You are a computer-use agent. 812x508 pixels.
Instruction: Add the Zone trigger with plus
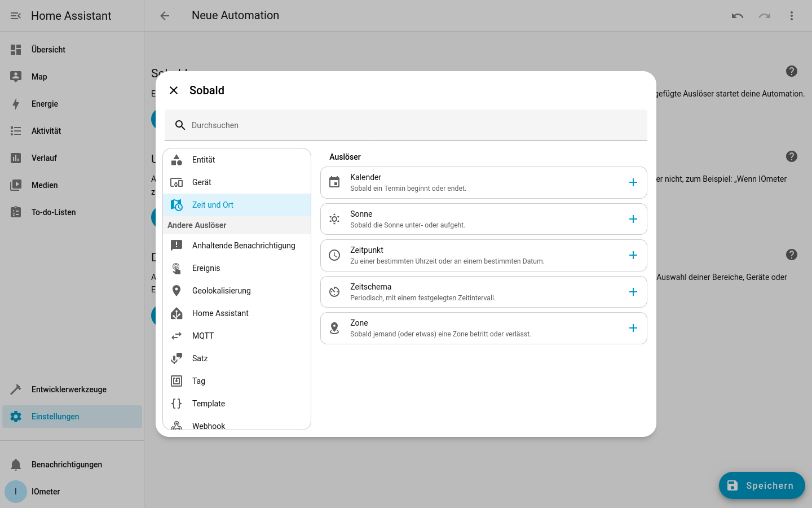tap(633, 328)
